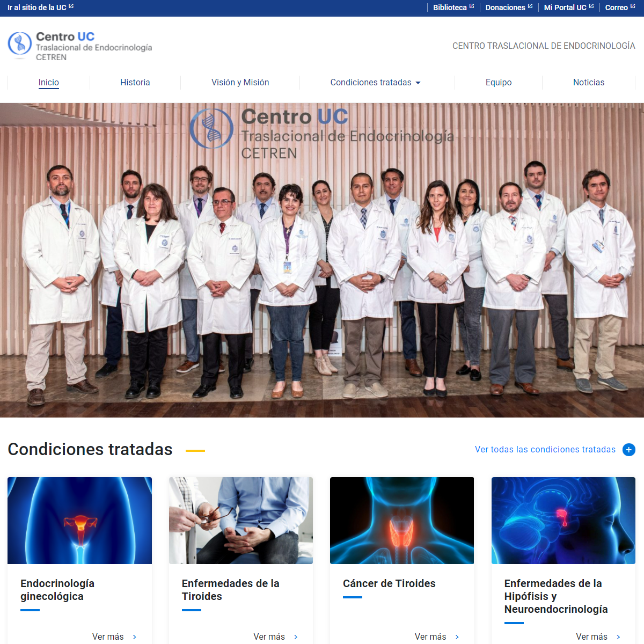
Task: Click the Enfermedades de la Tiroides card title
Action: tap(231, 590)
